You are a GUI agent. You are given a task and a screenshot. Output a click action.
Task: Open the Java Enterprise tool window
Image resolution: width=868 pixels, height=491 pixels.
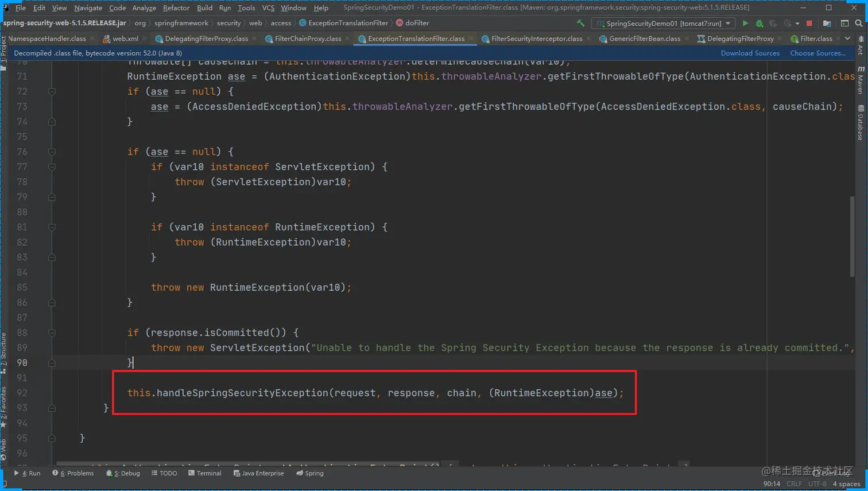tap(258, 473)
